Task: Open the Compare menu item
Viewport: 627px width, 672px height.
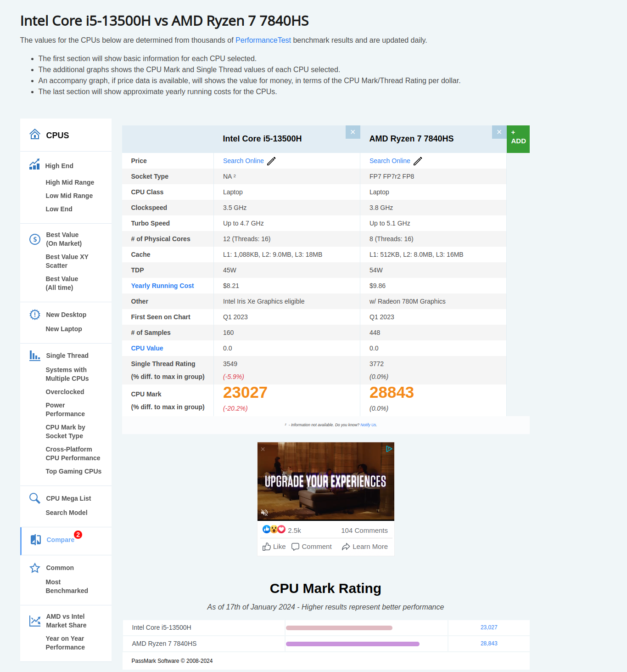Action: coord(60,540)
